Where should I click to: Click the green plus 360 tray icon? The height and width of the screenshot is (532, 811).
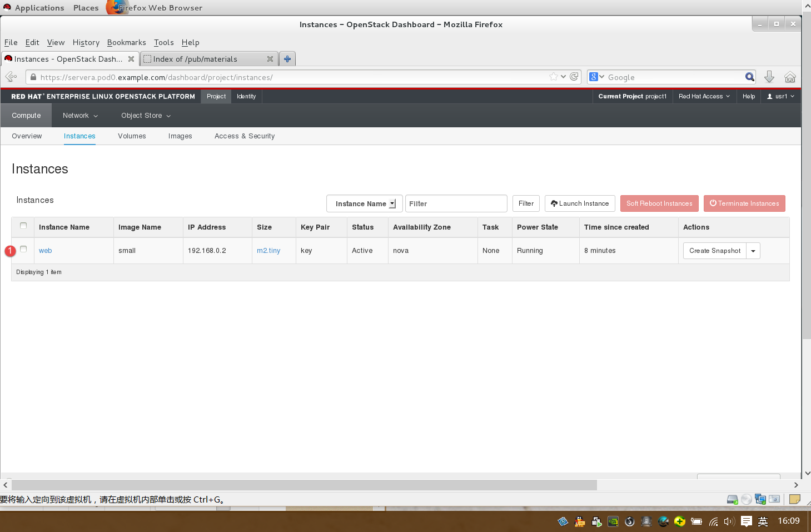pos(680,521)
